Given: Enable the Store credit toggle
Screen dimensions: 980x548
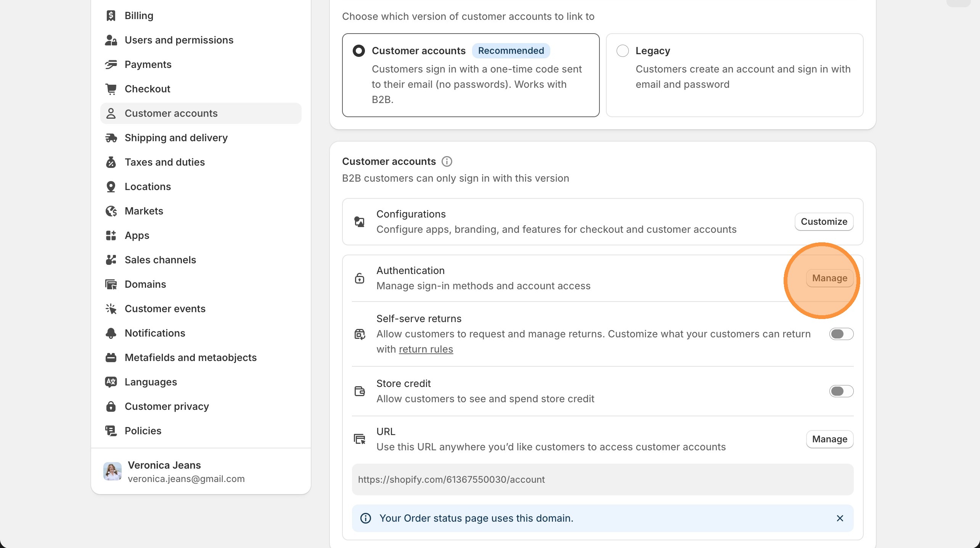Looking at the screenshot, I should [x=841, y=391].
